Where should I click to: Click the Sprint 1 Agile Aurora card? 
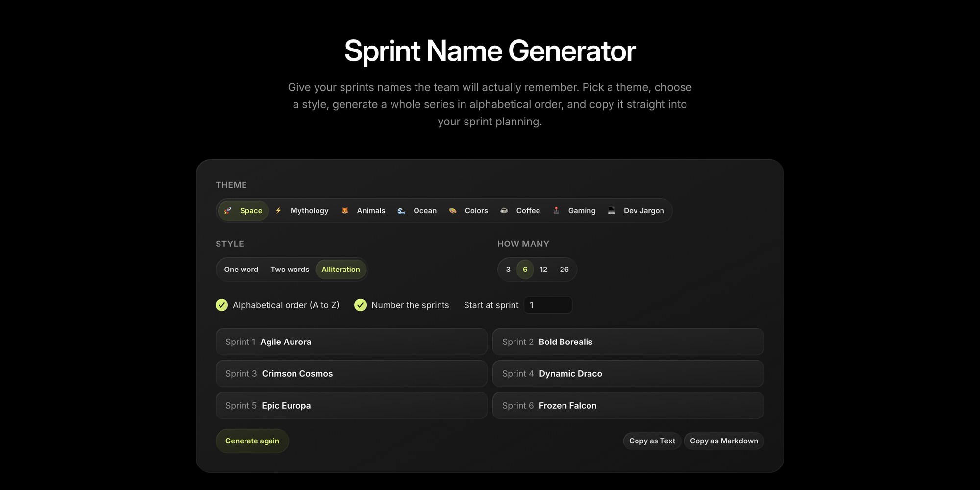[x=351, y=342]
